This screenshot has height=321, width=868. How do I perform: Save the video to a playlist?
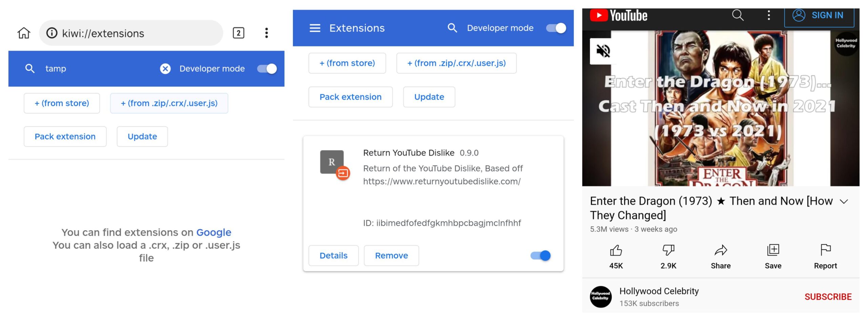point(773,251)
